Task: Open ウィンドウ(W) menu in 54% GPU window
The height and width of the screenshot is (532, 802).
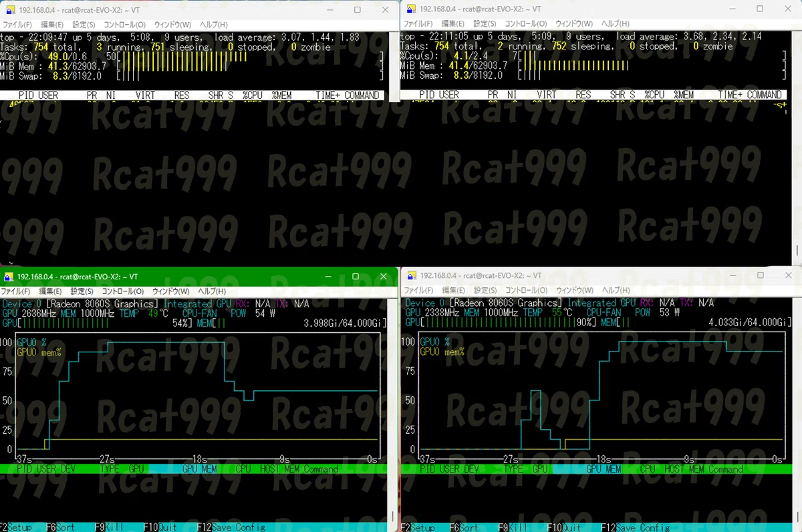Action: tap(172, 291)
